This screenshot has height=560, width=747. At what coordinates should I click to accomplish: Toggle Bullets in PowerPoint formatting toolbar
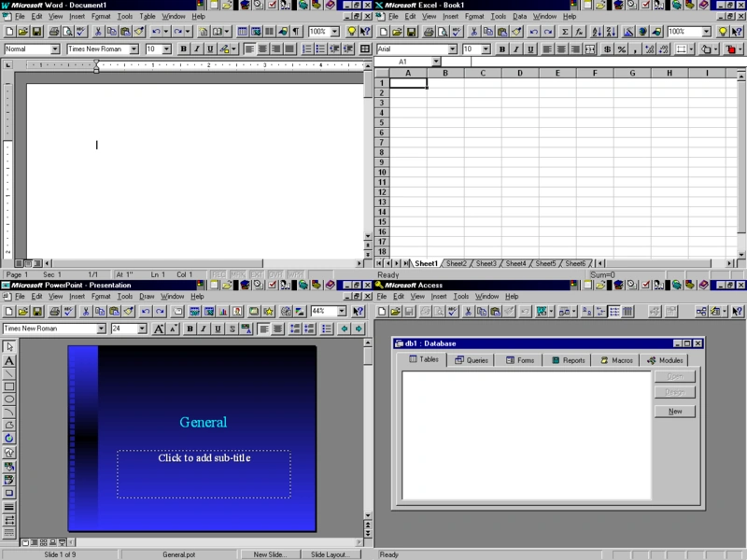tap(326, 329)
